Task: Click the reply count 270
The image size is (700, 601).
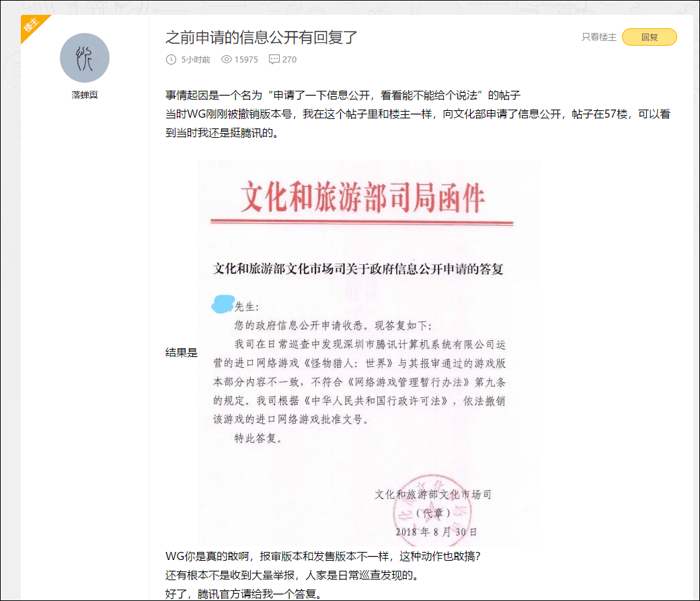Action: 289,59
